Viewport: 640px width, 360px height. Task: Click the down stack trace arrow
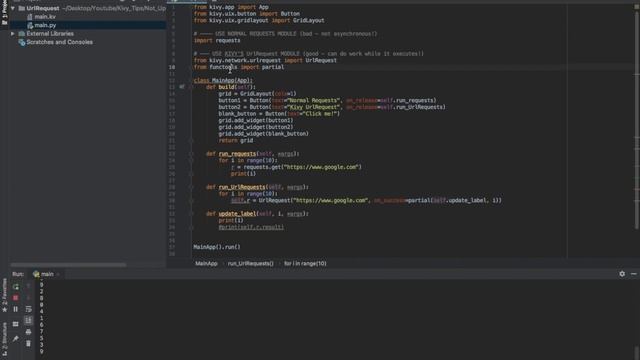(28, 298)
